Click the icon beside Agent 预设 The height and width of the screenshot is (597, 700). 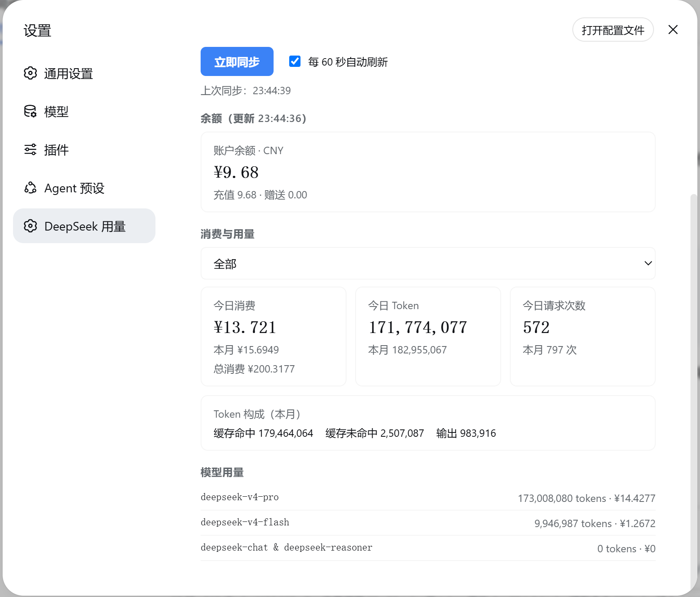point(30,188)
